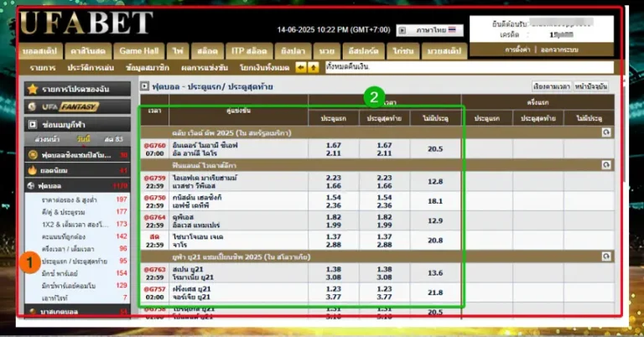Open the บอลสเต็ป tab
Viewport: 644px width, 337px height.
pos(40,51)
